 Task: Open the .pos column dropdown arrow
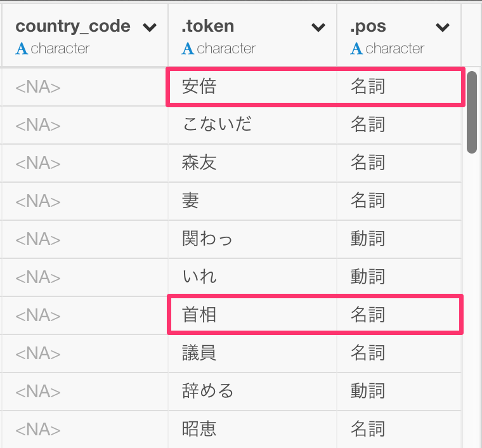pos(443,27)
